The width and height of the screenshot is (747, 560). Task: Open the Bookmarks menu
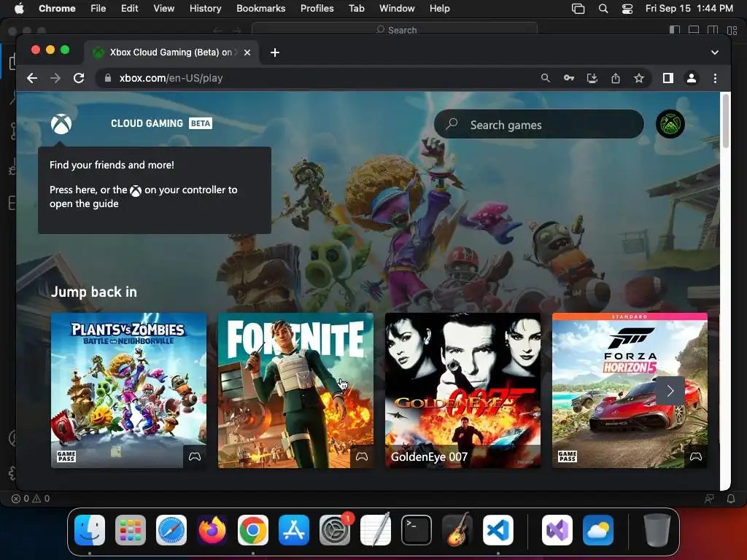coord(261,9)
